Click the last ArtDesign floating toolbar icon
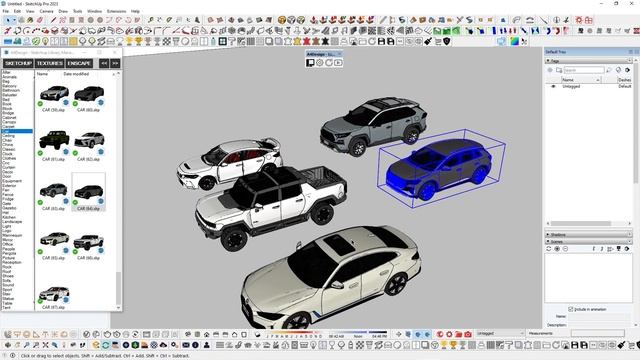This screenshot has height=360, width=640. pyautogui.click(x=338, y=62)
